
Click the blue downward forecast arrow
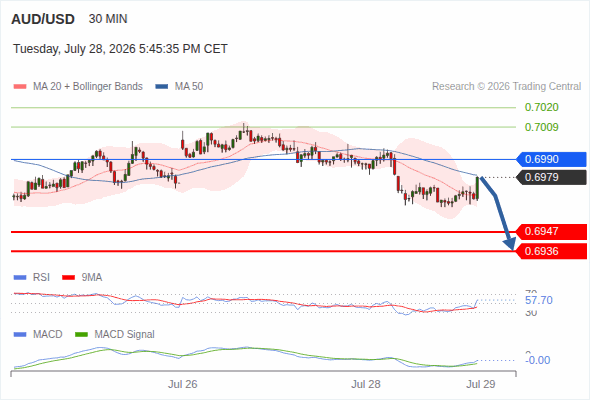pos(497,213)
